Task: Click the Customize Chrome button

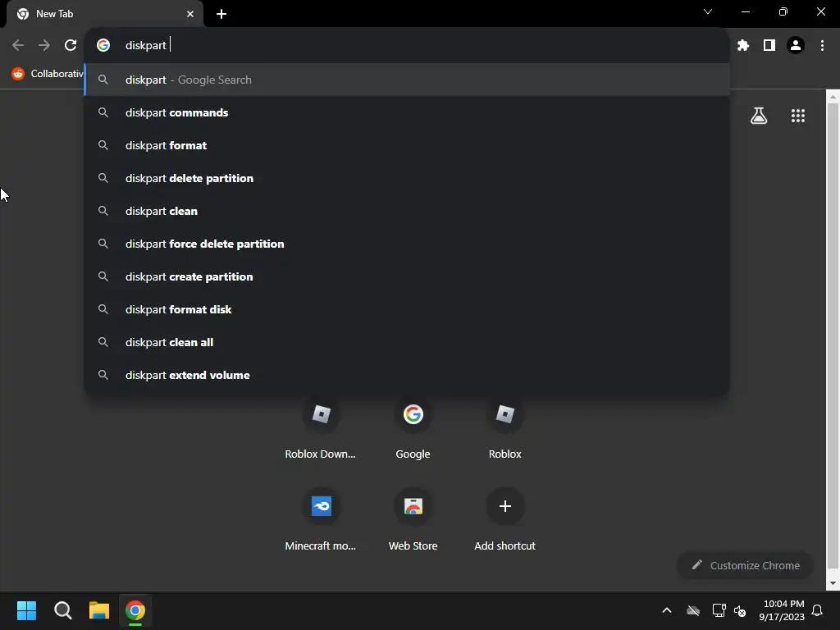Action: (745, 565)
